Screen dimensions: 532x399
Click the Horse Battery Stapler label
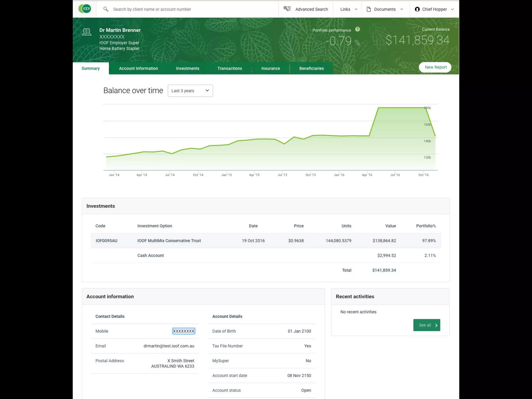click(119, 49)
